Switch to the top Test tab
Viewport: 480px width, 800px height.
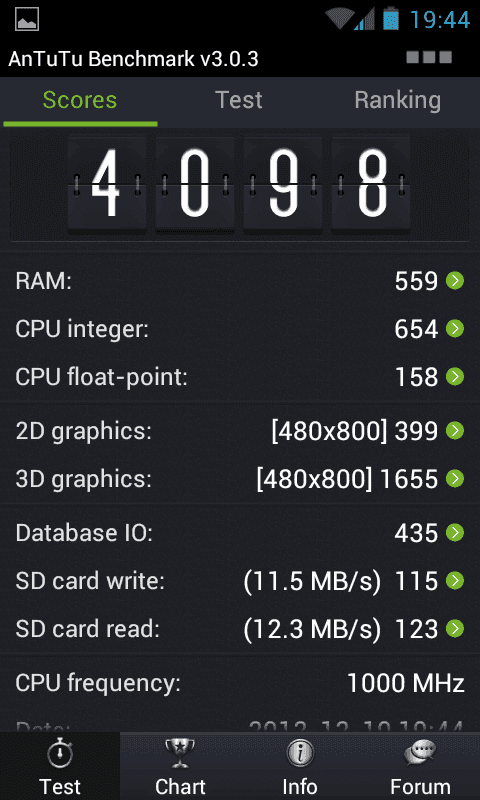click(239, 101)
